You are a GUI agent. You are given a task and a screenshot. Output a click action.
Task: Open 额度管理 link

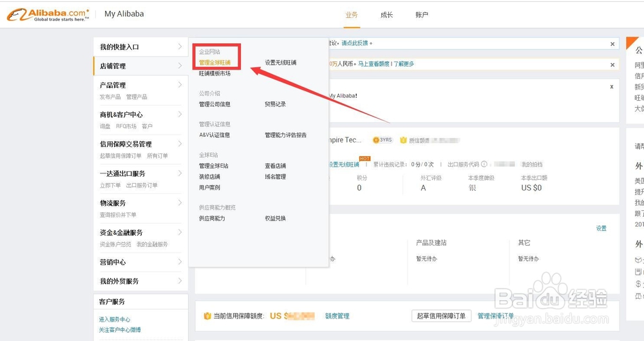(337, 316)
